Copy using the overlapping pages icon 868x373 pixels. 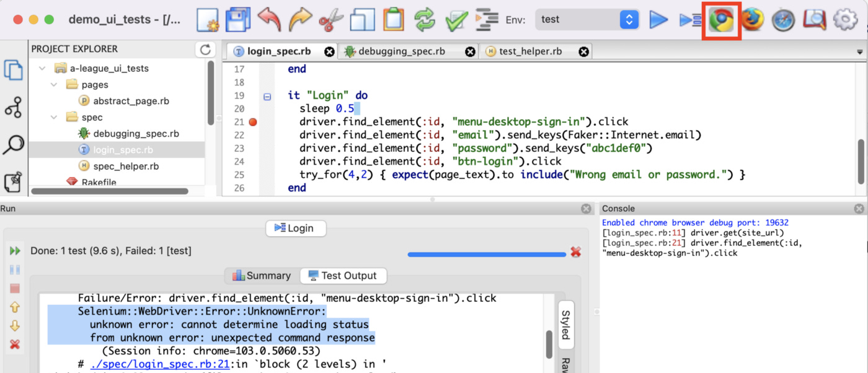[x=362, y=20]
